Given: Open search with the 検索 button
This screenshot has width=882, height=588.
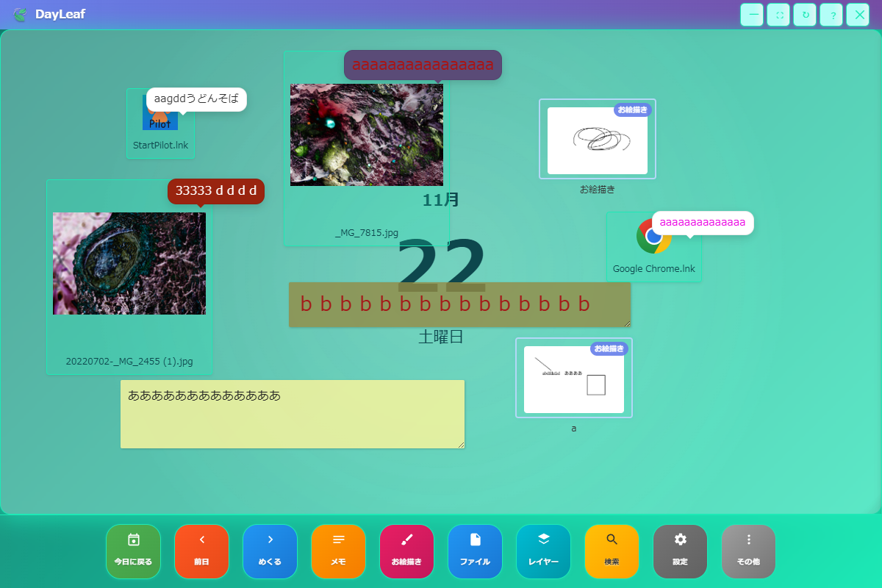Looking at the screenshot, I should click(x=612, y=551).
